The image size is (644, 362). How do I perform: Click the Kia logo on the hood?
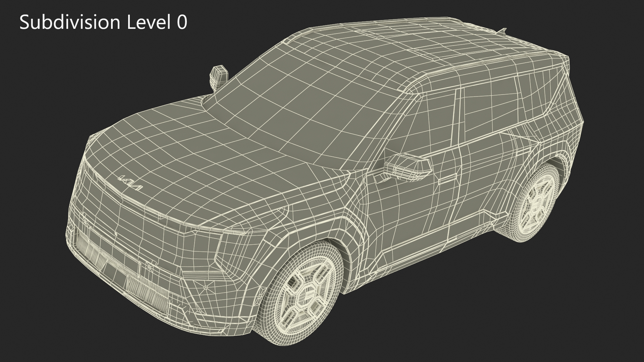(131, 183)
